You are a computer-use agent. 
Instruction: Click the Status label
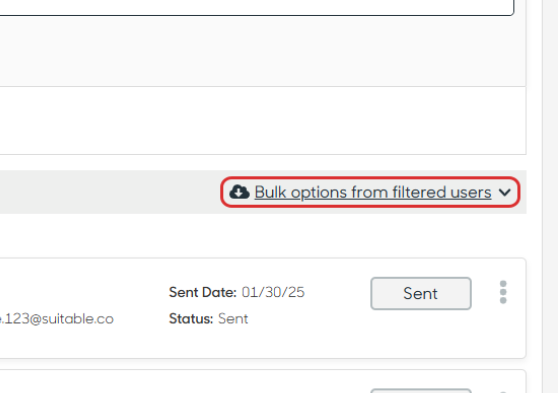pyautogui.click(x=191, y=319)
